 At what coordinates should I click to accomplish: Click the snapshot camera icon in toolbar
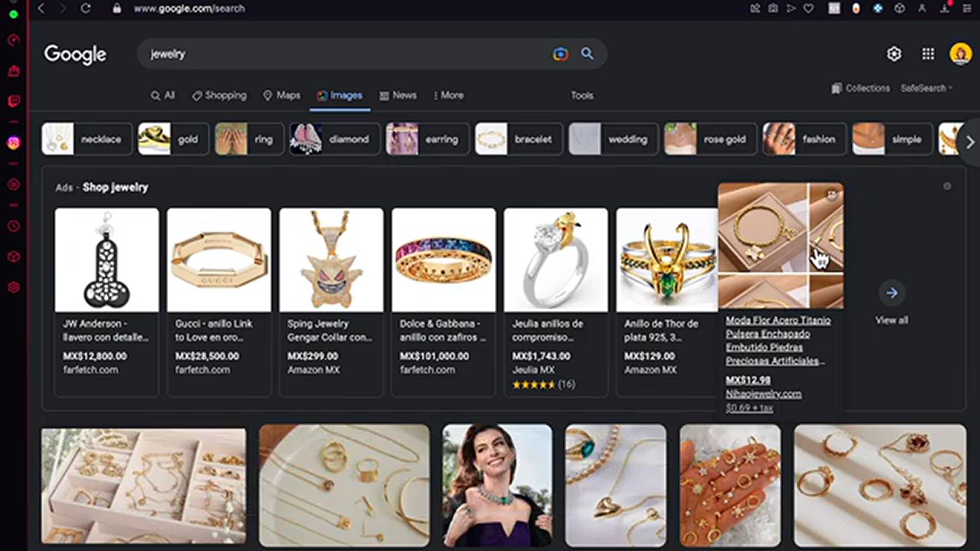(773, 8)
